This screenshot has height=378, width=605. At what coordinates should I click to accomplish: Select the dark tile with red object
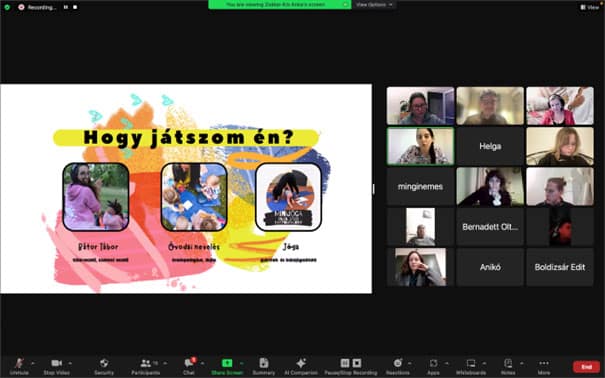[x=560, y=227]
